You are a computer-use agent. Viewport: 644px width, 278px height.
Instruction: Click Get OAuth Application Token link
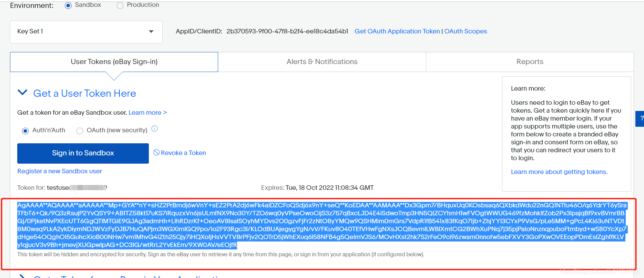coord(397,31)
